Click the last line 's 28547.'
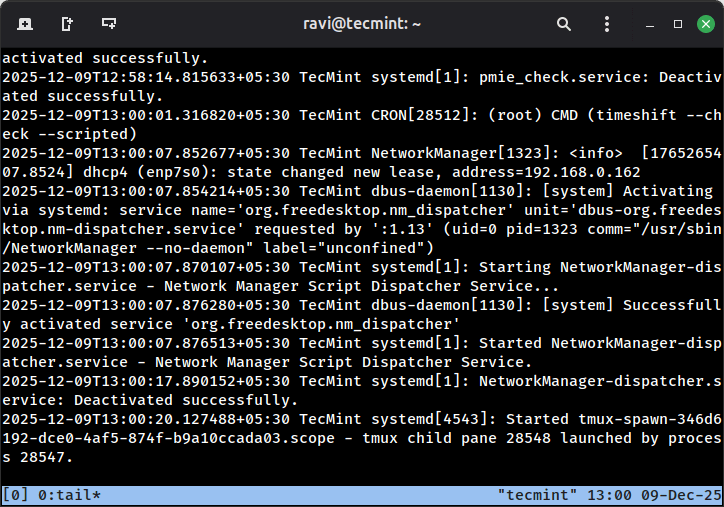This screenshot has width=724, height=507. [x=38, y=457]
